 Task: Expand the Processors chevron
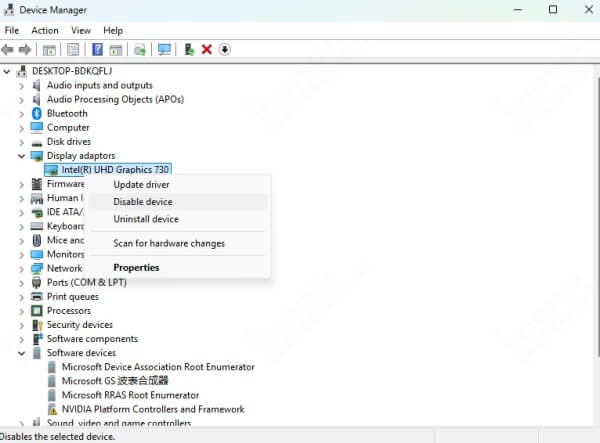21,311
